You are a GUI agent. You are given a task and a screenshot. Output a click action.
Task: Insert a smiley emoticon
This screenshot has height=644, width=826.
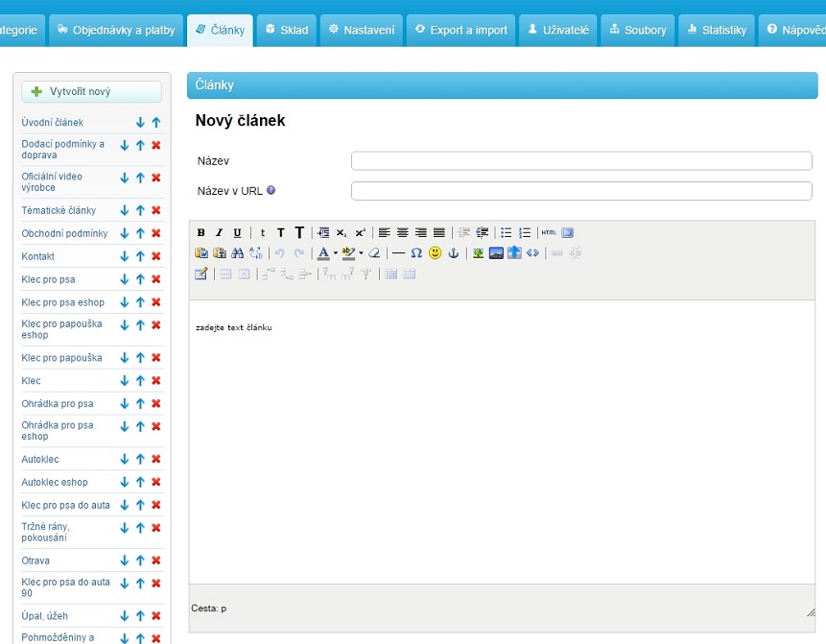coord(435,253)
